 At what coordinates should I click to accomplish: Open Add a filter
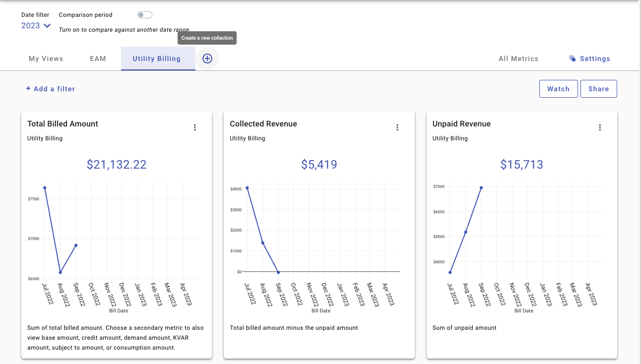pos(54,88)
